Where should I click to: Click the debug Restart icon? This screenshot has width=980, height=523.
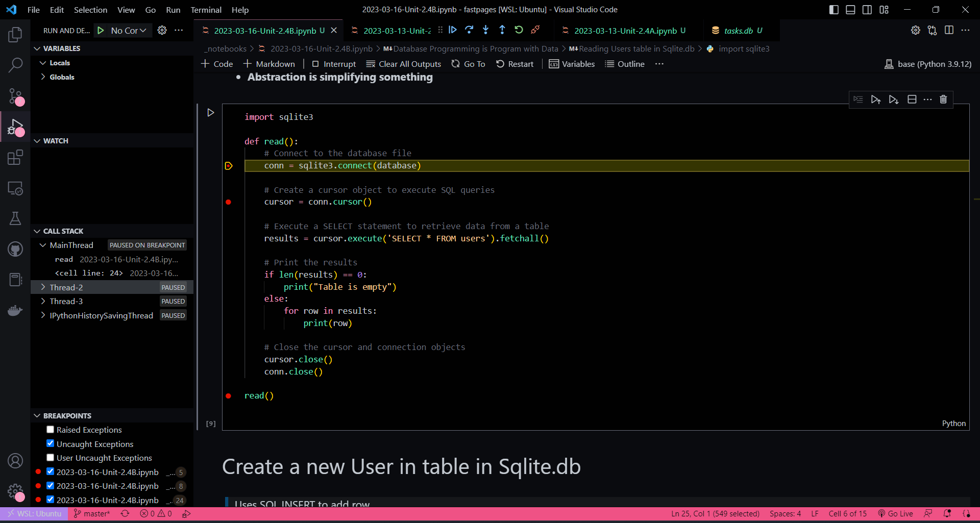coord(519,30)
